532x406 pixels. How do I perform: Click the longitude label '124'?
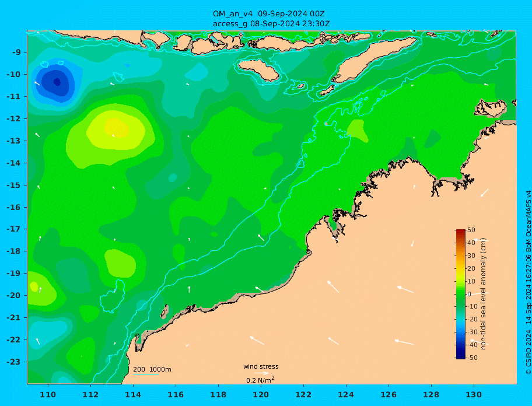point(346,394)
